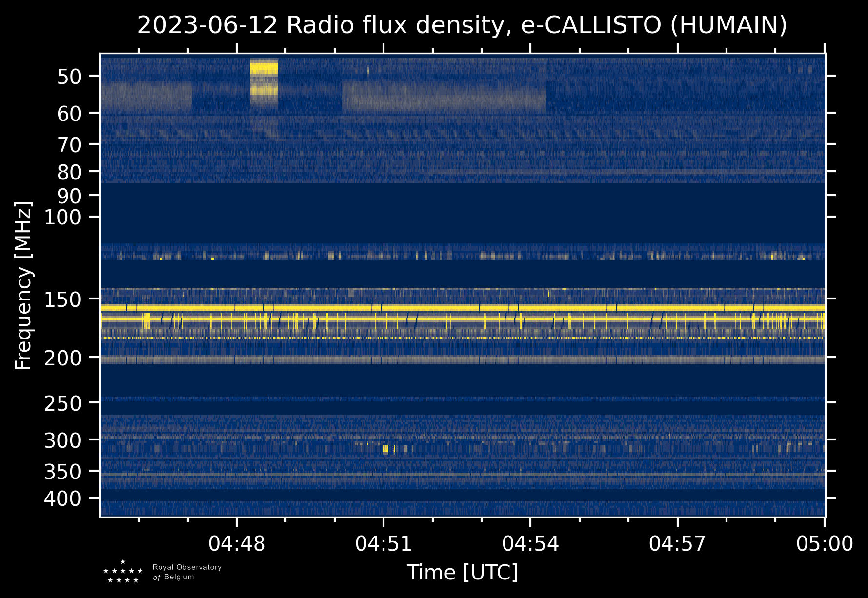Select the 05:00 time axis label
The image size is (868, 598).
pos(825,543)
